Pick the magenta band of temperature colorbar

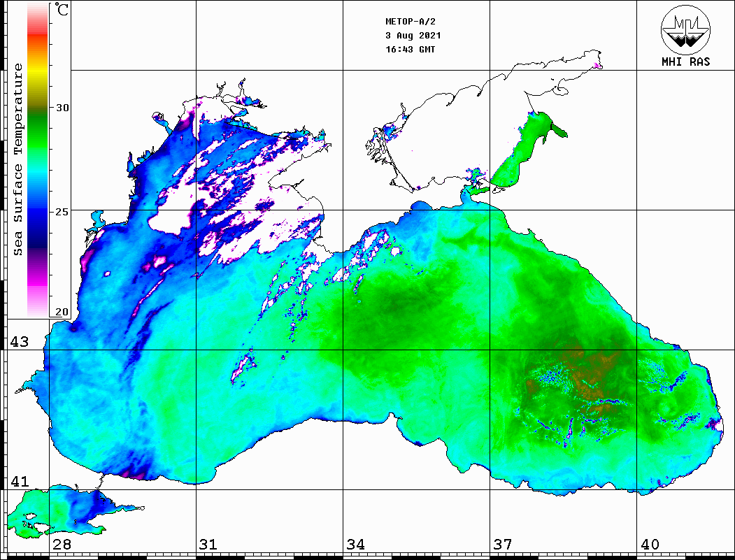point(38,280)
